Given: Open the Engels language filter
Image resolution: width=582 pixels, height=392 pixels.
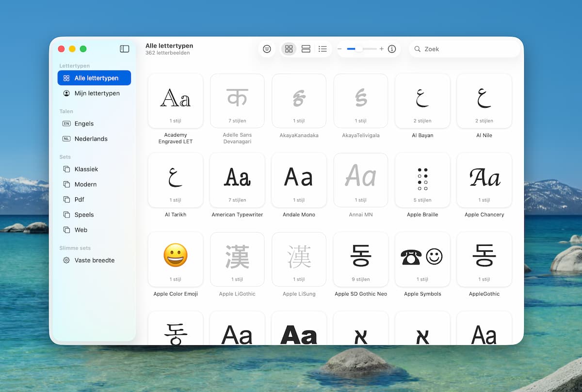Looking at the screenshot, I should tap(84, 124).
